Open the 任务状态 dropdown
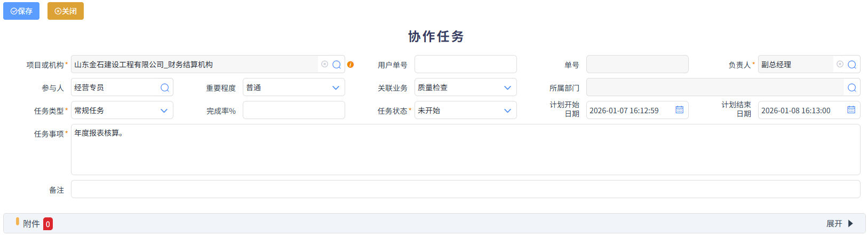The width and height of the screenshot is (868, 235). [x=507, y=111]
